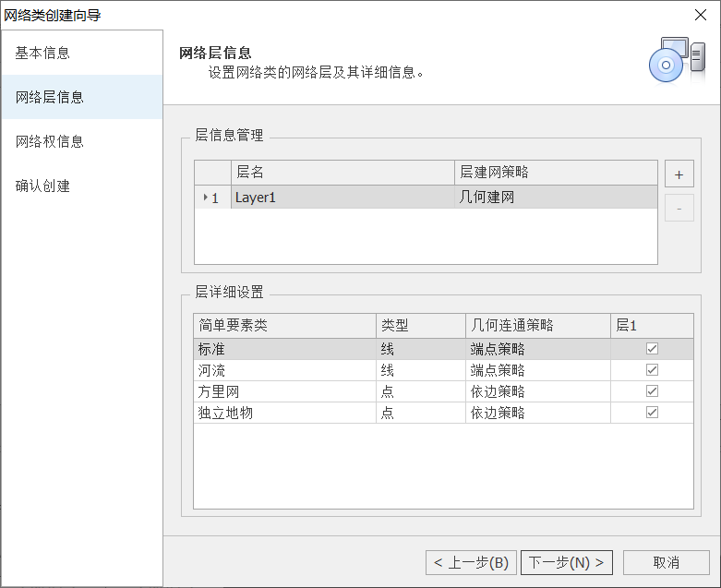This screenshot has height=588, width=721.
Task: Click the wizard computer disc icon
Action: point(677,60)
